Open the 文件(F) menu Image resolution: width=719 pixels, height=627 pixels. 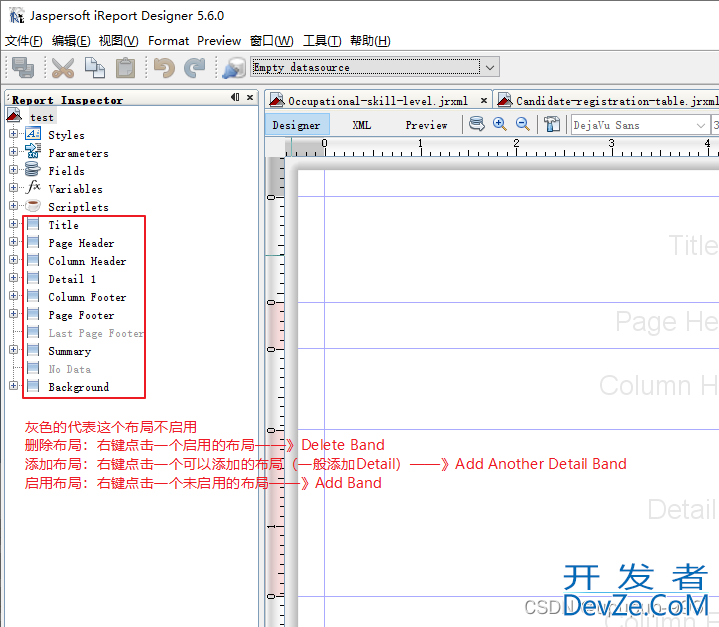pos(24,41)
